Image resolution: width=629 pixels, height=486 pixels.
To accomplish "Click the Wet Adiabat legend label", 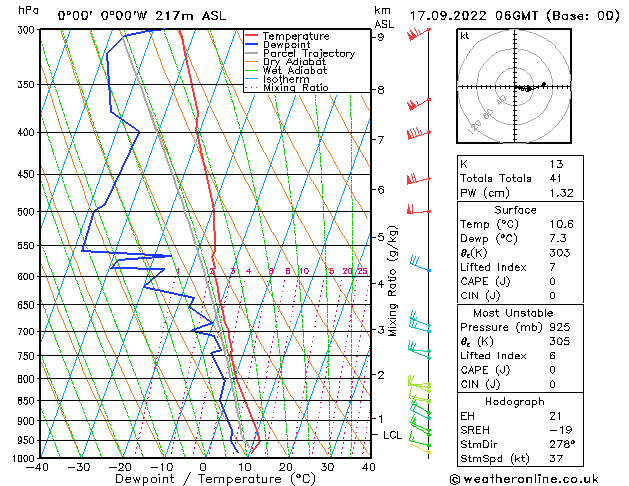I will pyautogui.click(x=295, y=70).
